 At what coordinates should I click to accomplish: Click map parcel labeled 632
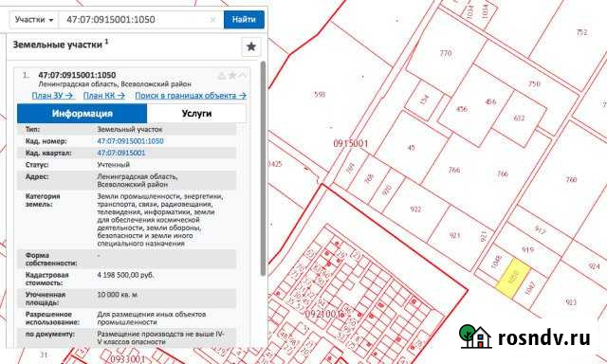[519, 118]
